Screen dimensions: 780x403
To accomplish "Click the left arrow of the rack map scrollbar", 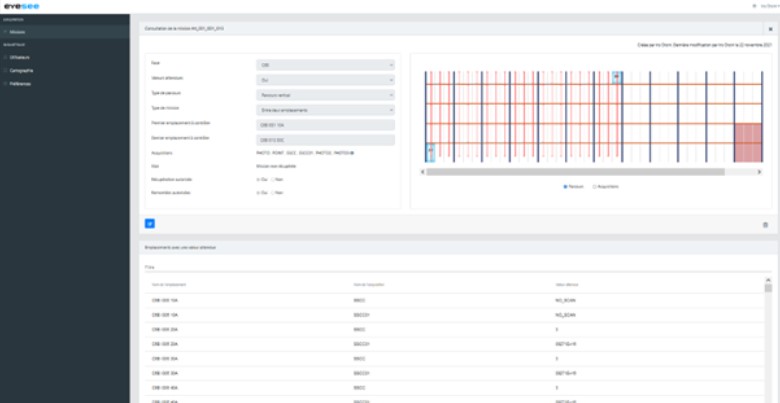I will [x=423, y=172].
